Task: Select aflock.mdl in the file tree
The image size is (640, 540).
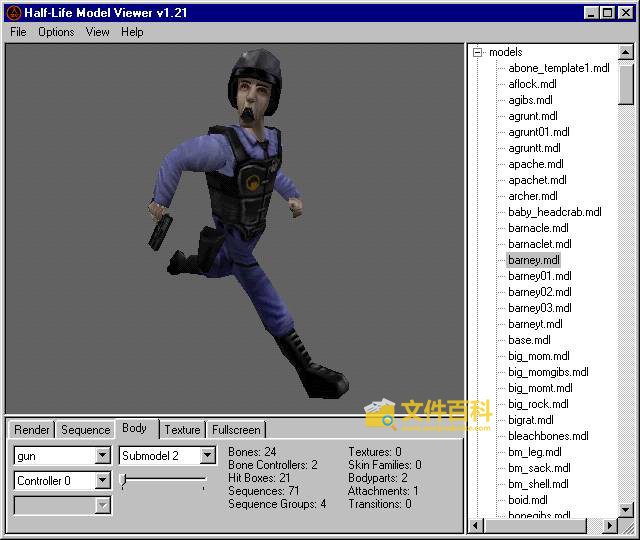Action: point(532,84)
